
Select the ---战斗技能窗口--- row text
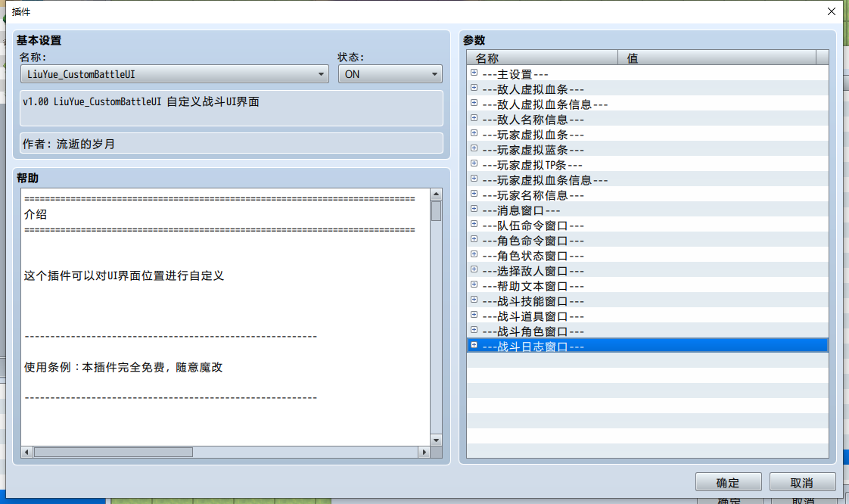coord(533,301)
